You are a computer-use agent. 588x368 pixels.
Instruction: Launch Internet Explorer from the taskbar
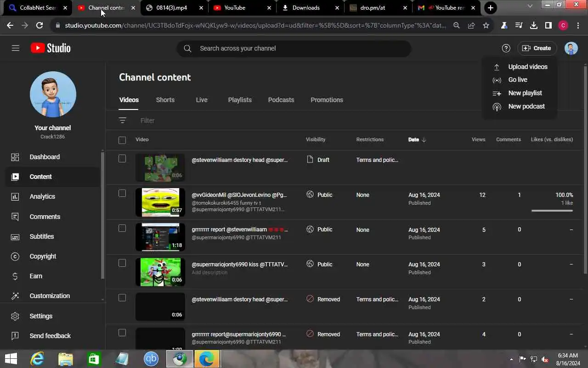point(37,359)
